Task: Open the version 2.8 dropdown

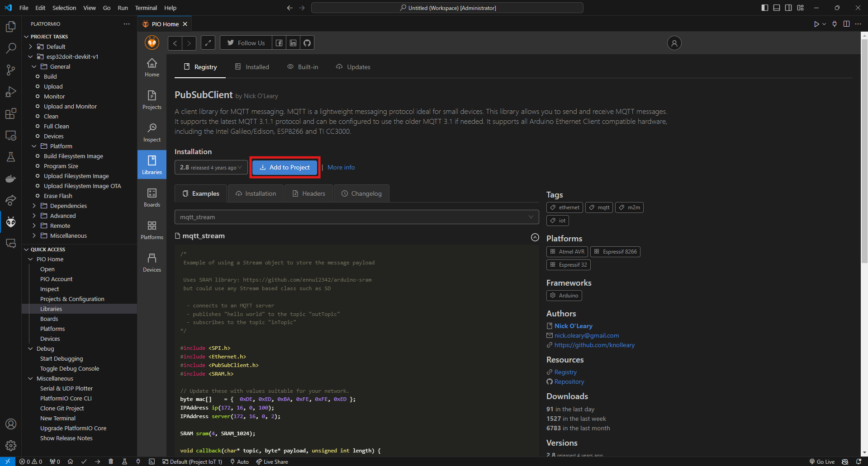Action: point(211,167)
